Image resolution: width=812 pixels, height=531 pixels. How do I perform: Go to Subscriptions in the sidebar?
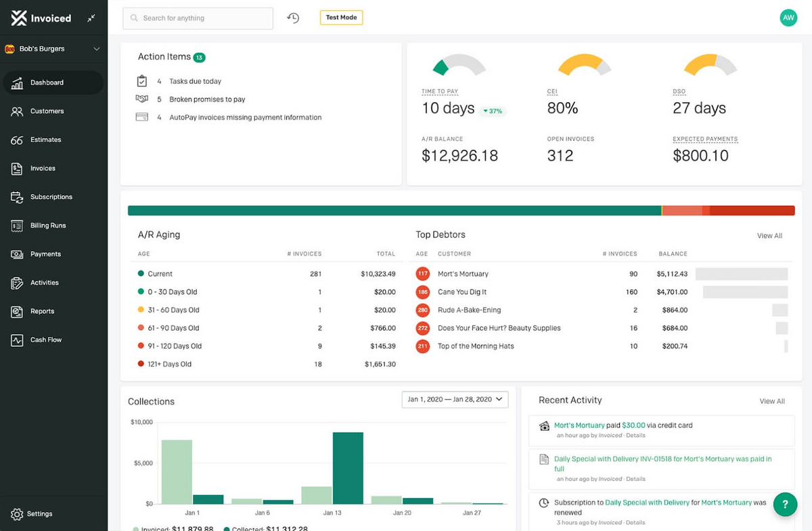point(51,197)
